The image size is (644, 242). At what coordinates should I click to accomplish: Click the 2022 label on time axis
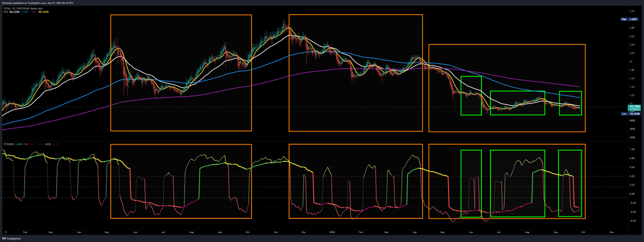[331, 231]
